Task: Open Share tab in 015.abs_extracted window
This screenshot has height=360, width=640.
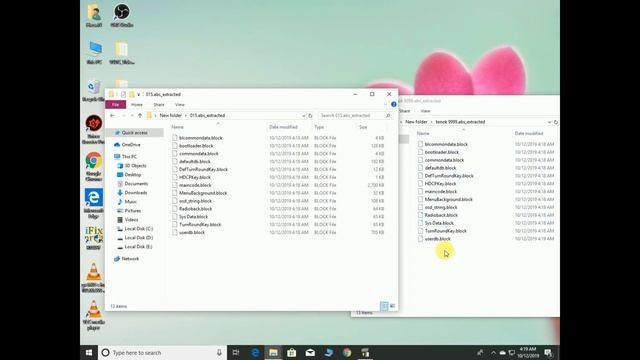Action: pos(159,105)
